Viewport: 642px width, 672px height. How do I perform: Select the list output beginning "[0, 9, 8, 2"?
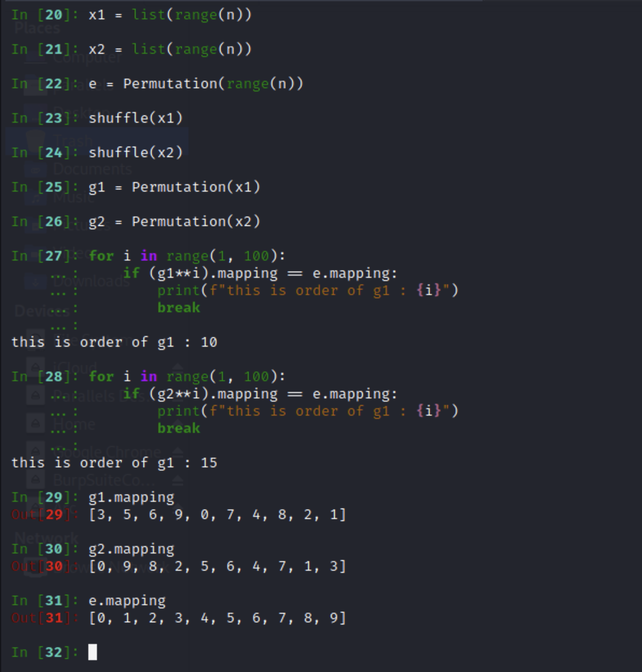[x=218, y=566]
